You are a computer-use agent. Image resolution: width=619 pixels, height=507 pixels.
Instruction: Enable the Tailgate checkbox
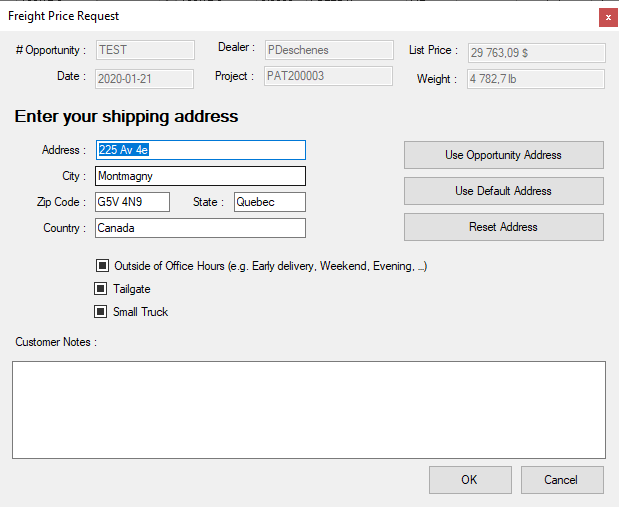click(100, 289)
